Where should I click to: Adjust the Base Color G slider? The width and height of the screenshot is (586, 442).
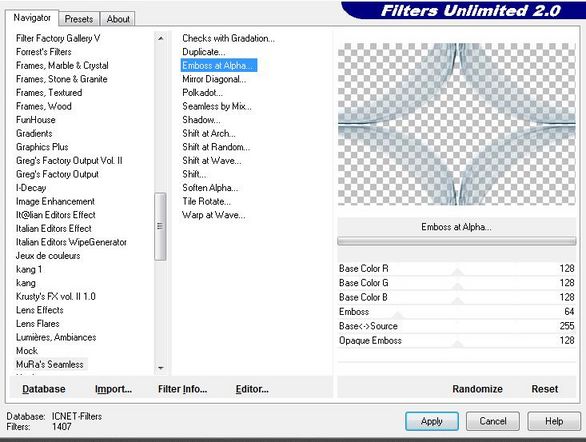tap(456, 283)
